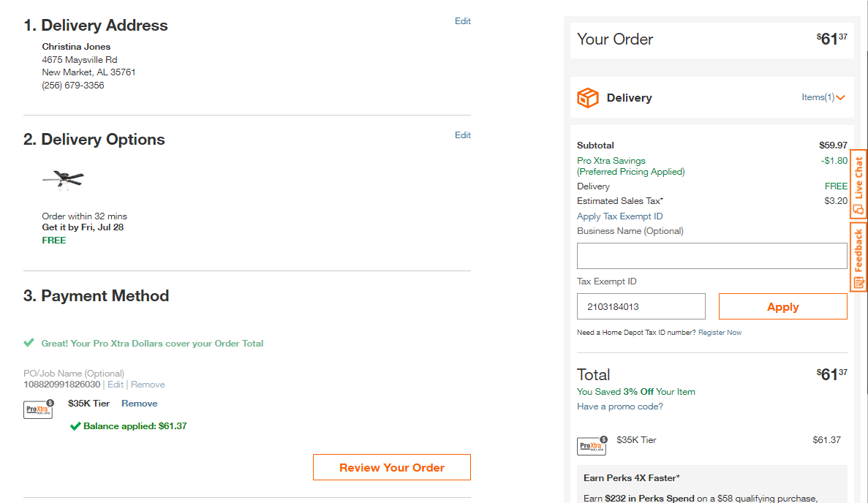
Task: Expand the Items(1) chevron in Delivery
Action: click(840, 98)
